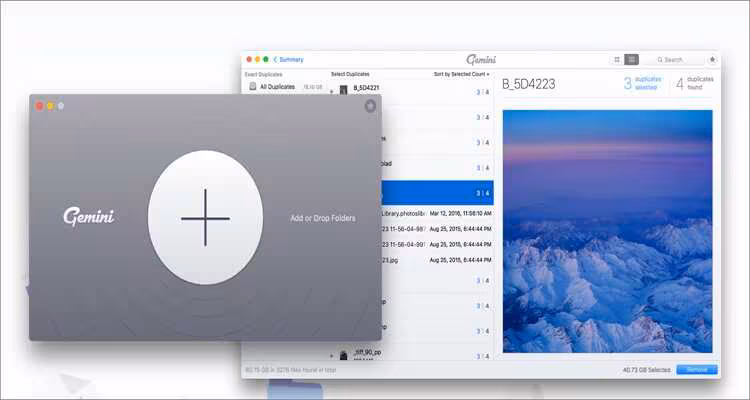Screen dimensions: 750x400
Task: Click the 'Add or Drop Folders' label
Action: point(323,218)
